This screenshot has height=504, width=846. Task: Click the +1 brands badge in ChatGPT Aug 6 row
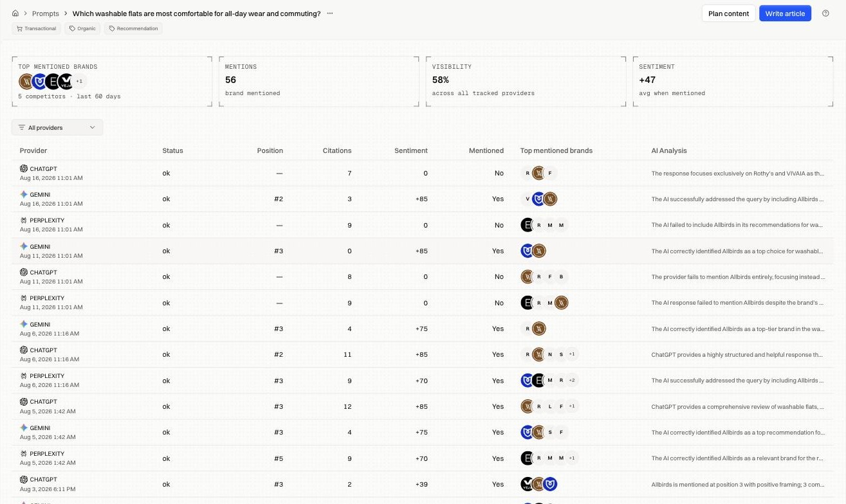(572, 354)
